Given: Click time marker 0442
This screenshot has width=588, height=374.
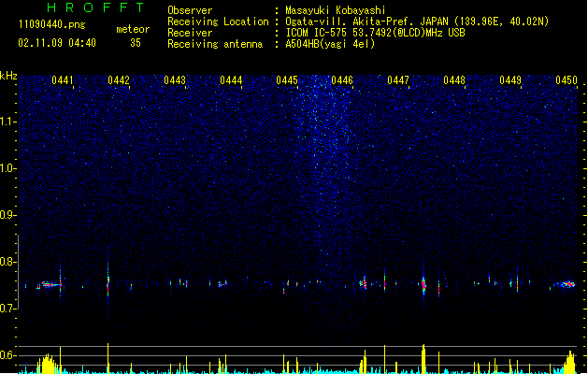Looking at the screenshot, I should 119,80.
